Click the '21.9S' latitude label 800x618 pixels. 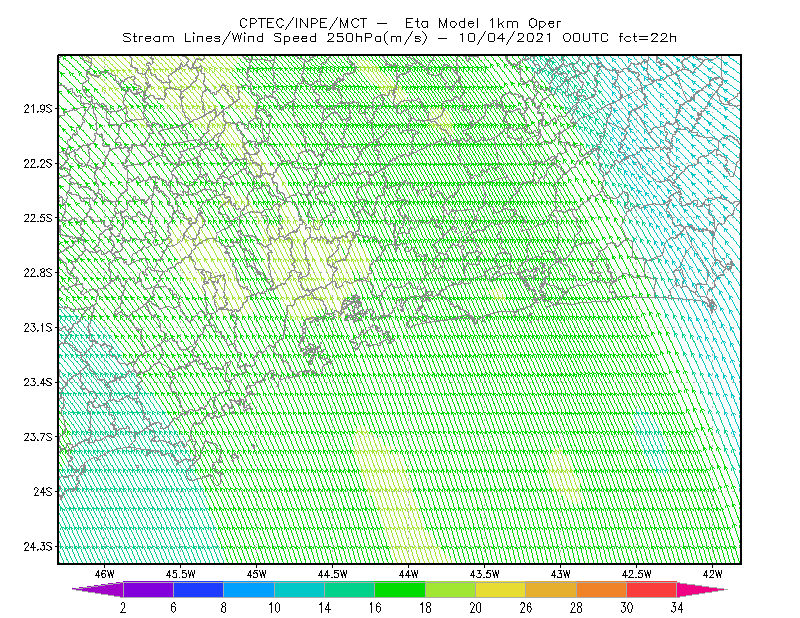[38, 109]
